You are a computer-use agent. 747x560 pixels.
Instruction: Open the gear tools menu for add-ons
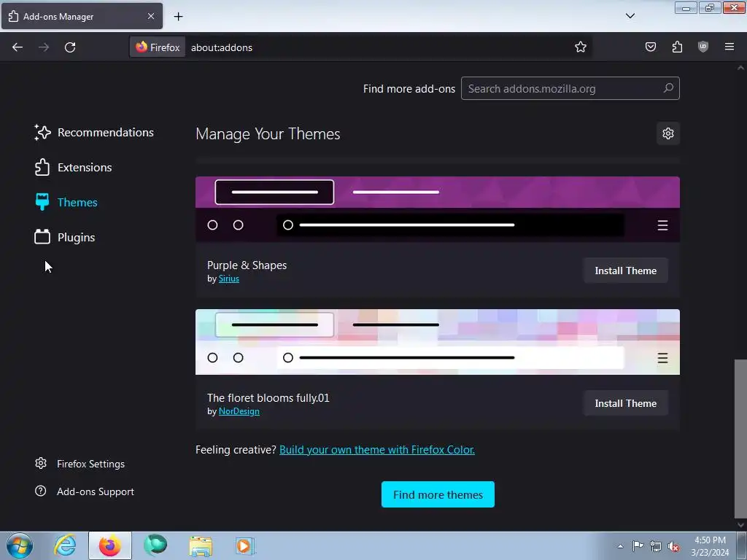(x=668, y=133)
